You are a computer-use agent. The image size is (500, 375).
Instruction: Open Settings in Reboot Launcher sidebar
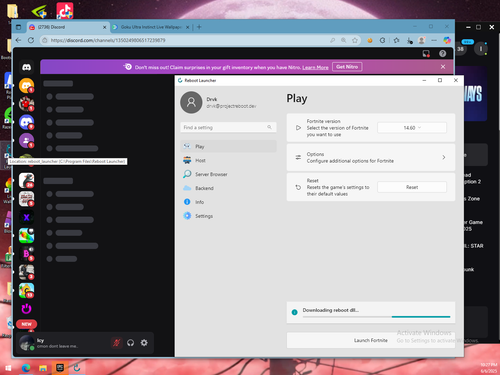pyautogui.click(x=229, y=216)
